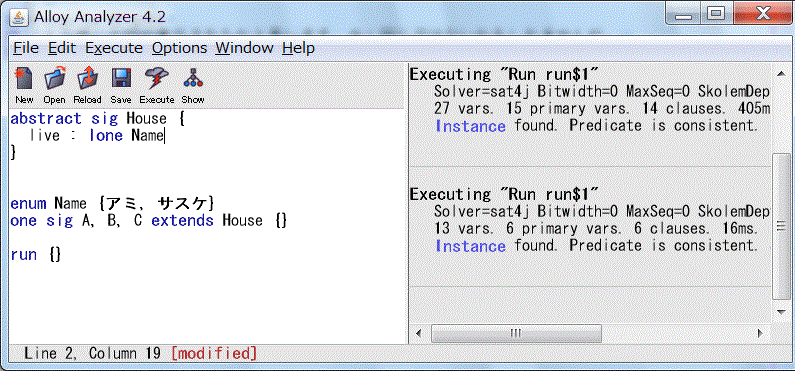Run the model with Execute icon
Screen dimensions: 795x371
click(157, 86)
